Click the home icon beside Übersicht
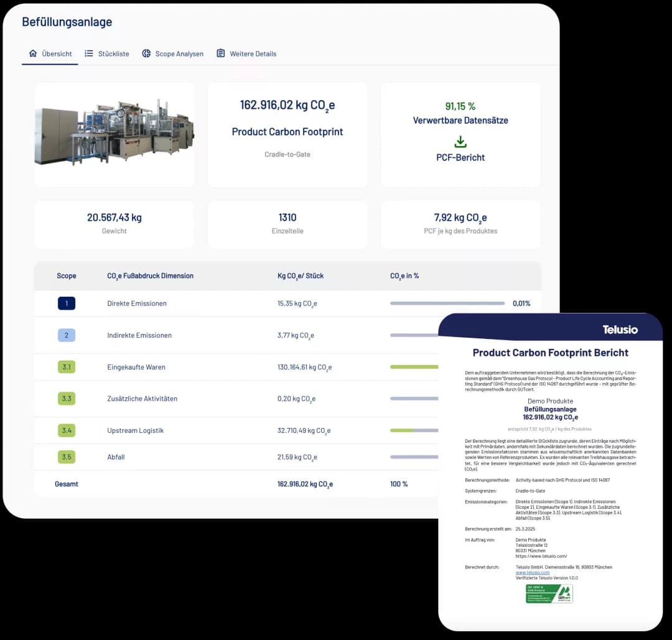This screenshot has width=672, height=640. pos(33,53)
